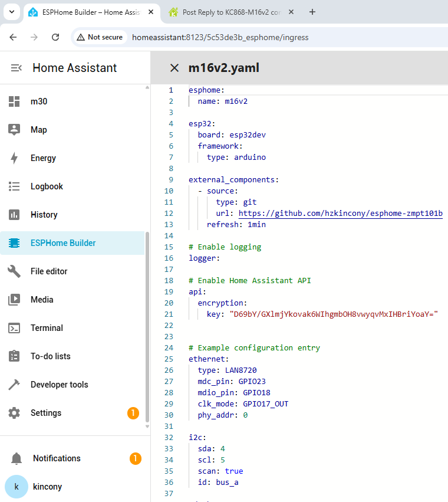Screen dimensions: 448x502
Task: Select the History chart icon
Action: coord(15,215)
